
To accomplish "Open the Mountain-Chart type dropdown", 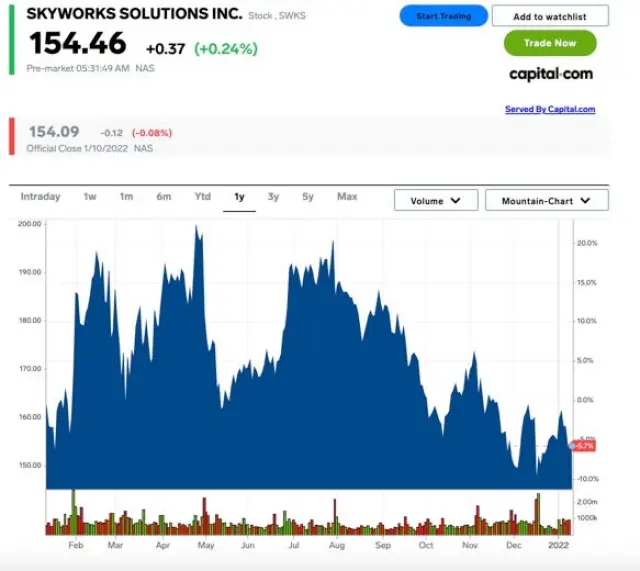I will pos(546,200).
